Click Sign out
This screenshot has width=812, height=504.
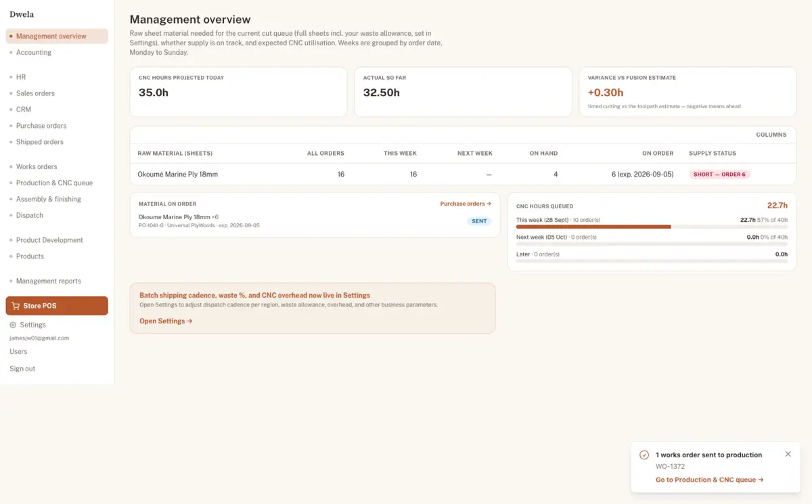pos(22,369)
